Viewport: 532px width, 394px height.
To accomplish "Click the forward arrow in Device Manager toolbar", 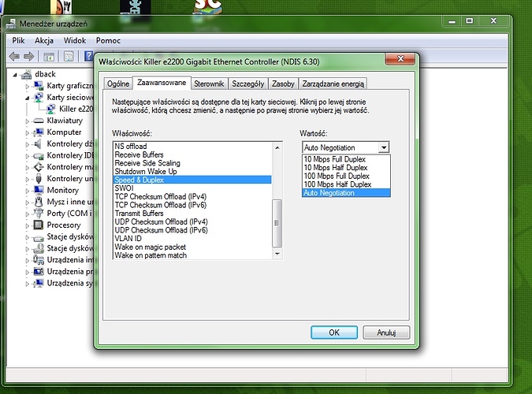I will pos(29,56).
